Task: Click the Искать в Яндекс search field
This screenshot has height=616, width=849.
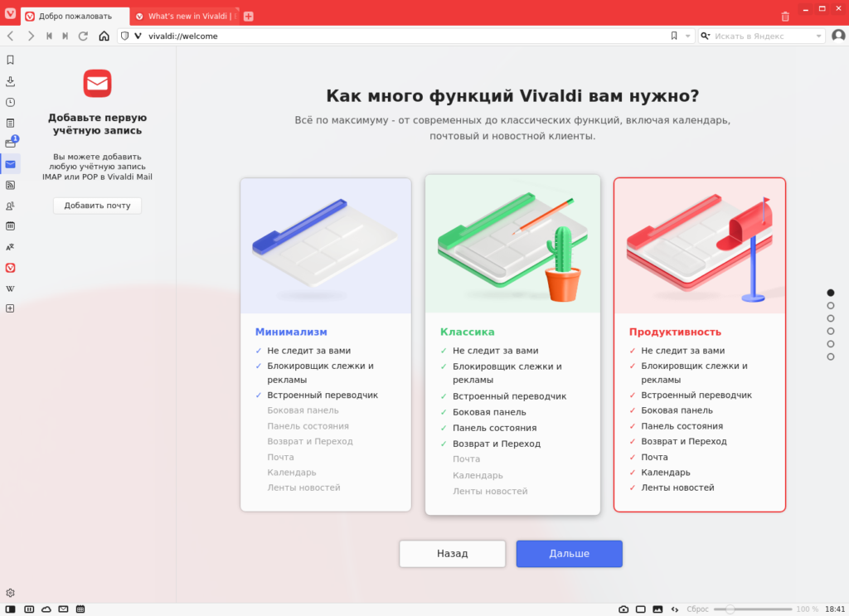Action: pyautogui.click(x=763, y=36)
